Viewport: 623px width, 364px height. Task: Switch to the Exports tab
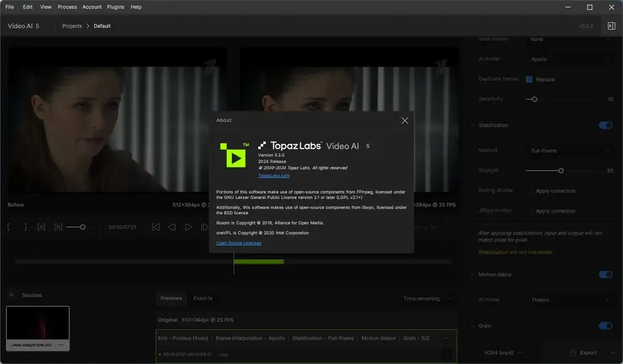[203, 298]
